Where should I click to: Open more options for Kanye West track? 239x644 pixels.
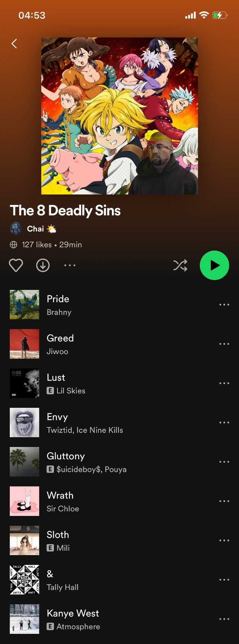point(224,619)
